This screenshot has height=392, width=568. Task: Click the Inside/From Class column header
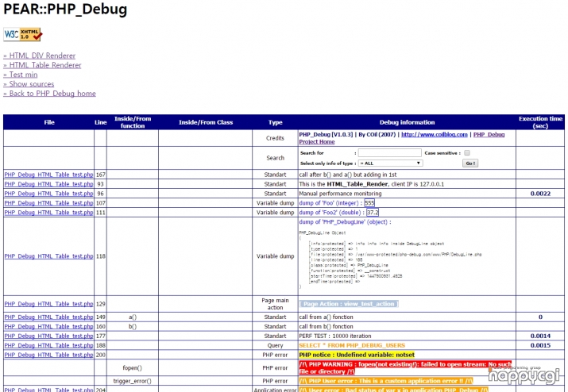[x=206, y=122]
